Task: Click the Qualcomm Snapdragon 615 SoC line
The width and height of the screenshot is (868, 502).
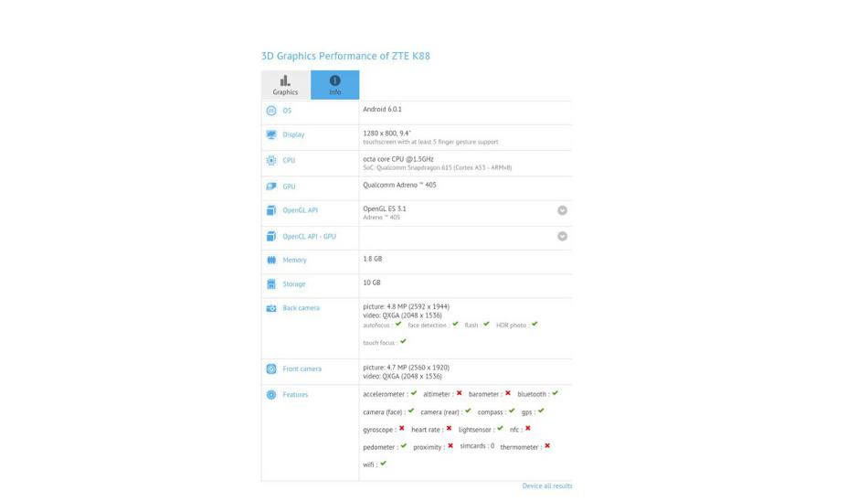Action: (438, 167)
